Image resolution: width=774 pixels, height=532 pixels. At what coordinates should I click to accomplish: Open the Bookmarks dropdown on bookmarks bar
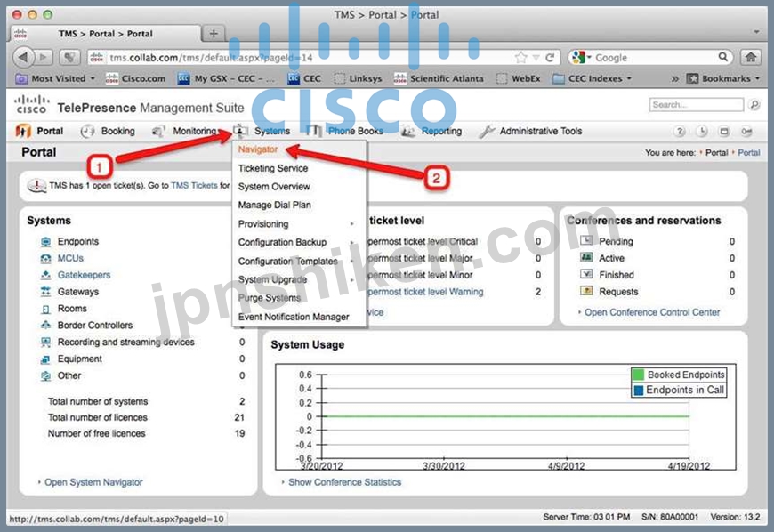[722, 78]
